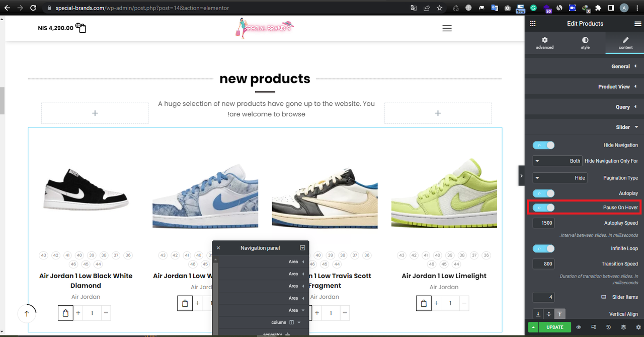Open Air Jordan 1 Low Black White Diamond title
This screenshot has height=337, width=644.
86,281
